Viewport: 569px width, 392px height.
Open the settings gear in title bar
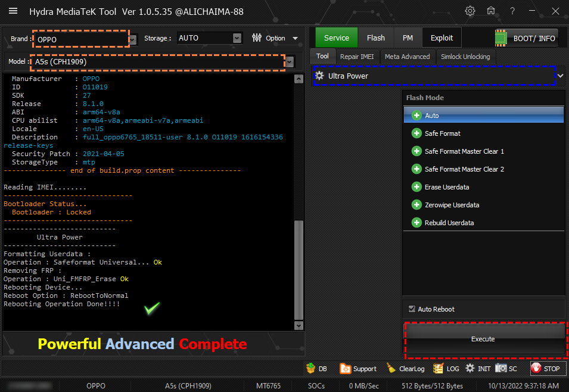[x=470, y=11]
